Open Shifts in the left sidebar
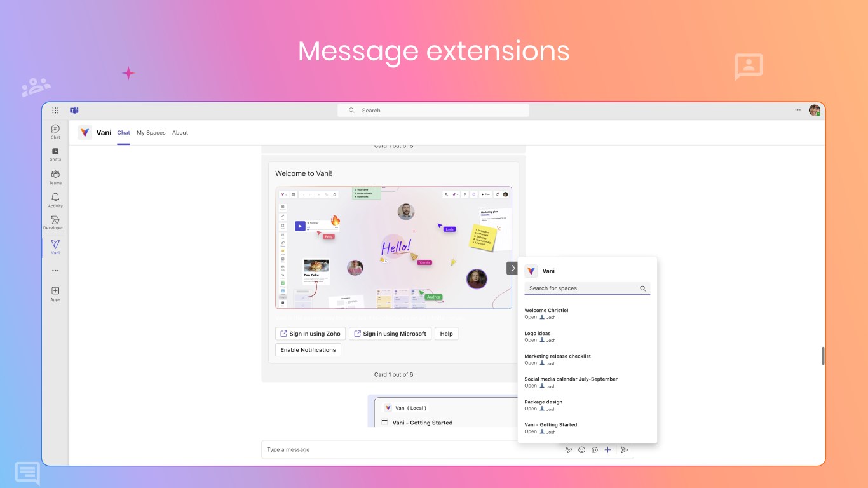868x488 pixels. [x=55, y=154]
